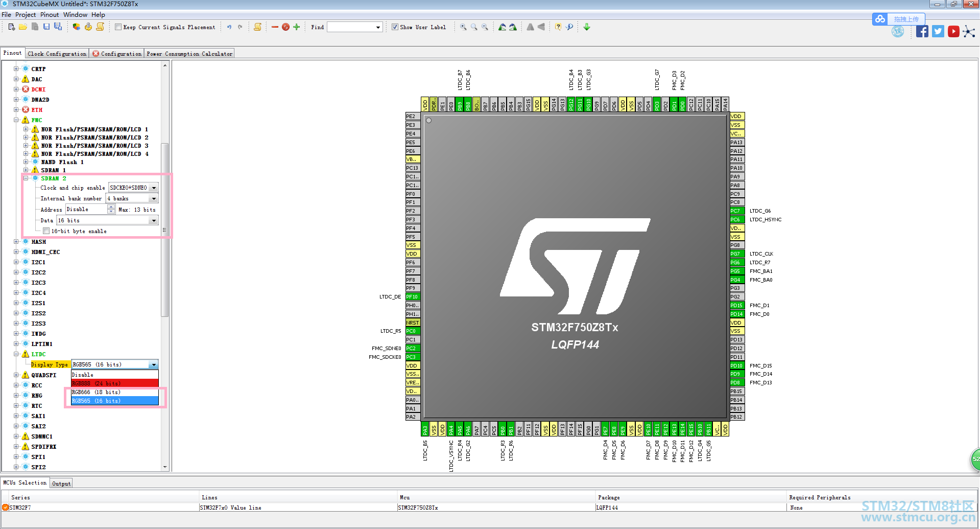The width and height of the screenshot is (980, 529).
Task: Expand the CRYP tree node
Action: [16, 69]
